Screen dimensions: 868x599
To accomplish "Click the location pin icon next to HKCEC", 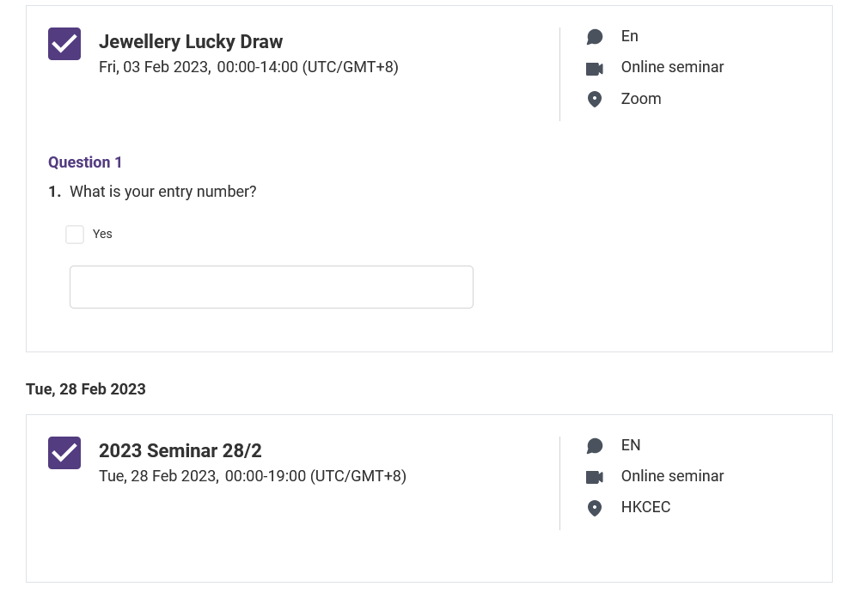I will tap(595, 508).
